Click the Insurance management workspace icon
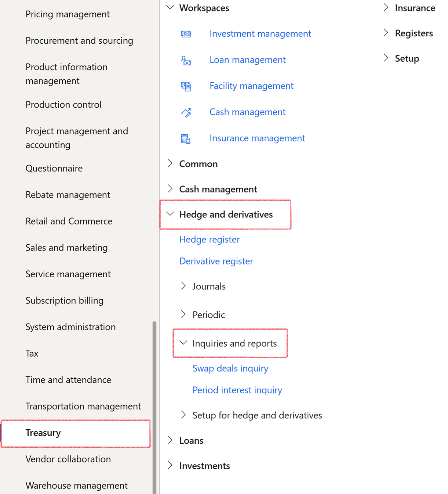 point(186,138)
